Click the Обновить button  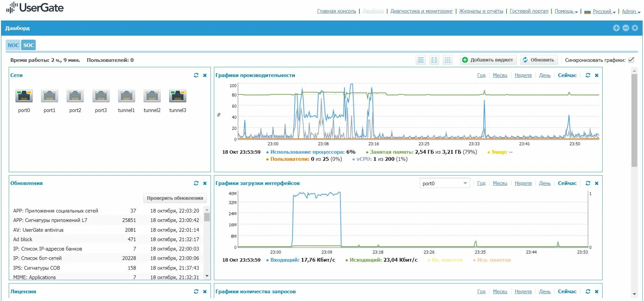(x=539, y=60)
